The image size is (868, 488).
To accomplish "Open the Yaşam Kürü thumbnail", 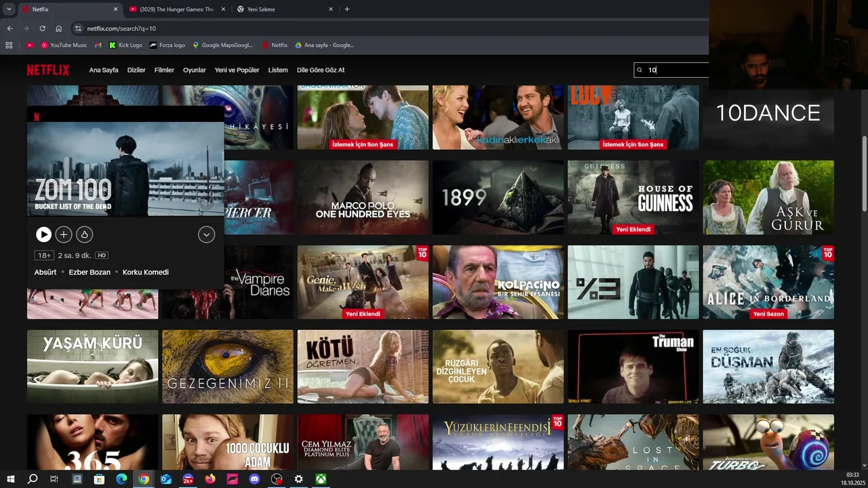I will tap(92, 367).
